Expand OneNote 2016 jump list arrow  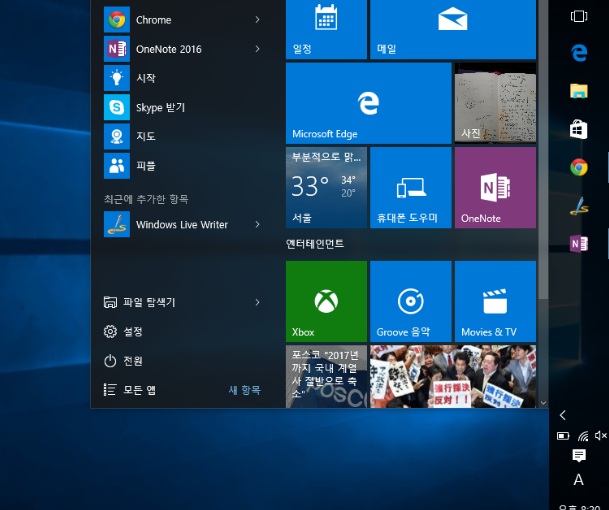257,49
